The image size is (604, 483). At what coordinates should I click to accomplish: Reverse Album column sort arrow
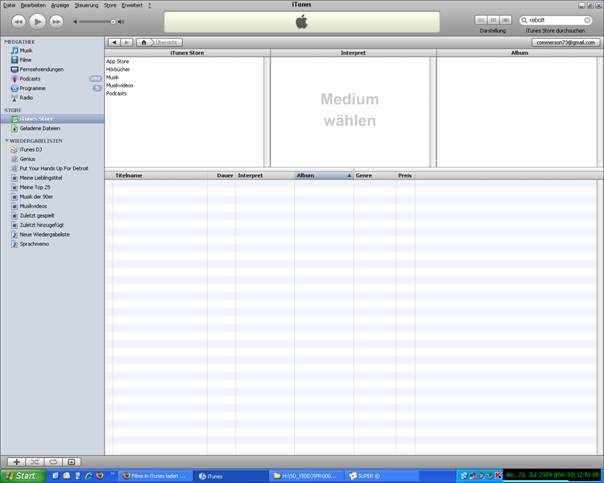(x=349, y=176)
